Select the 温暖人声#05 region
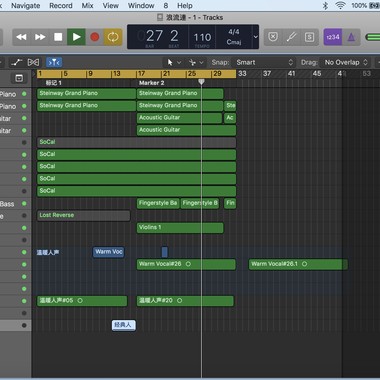380x380 pixels. click(82, 301)
